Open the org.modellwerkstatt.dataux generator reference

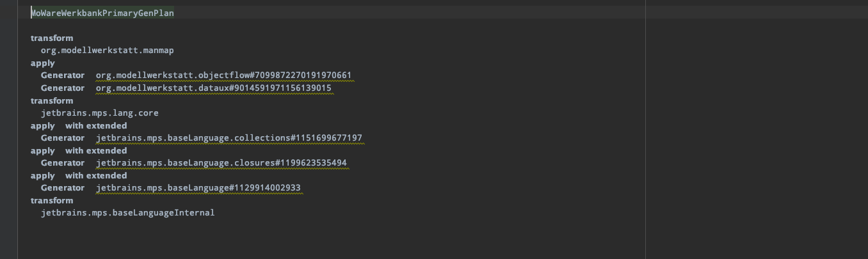tap(213, 88)
